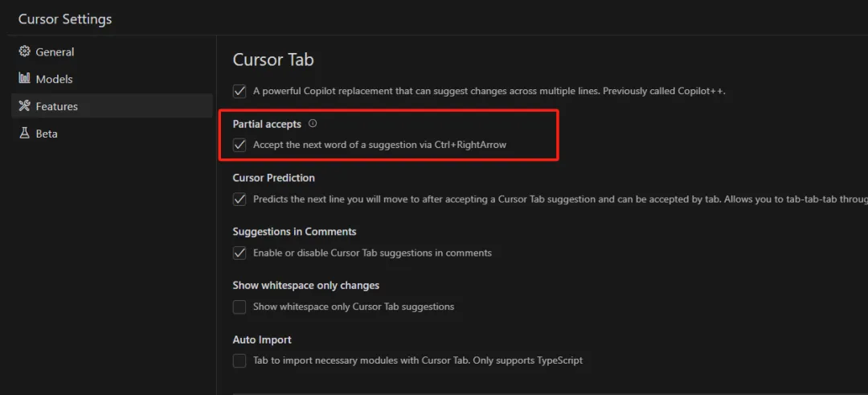Enable Show whitespace only Cursor Tab suggestions

240,307
